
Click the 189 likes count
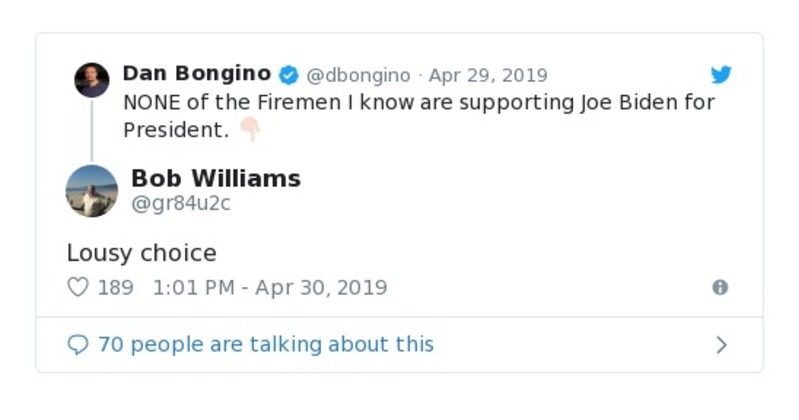tap(115, 288)
